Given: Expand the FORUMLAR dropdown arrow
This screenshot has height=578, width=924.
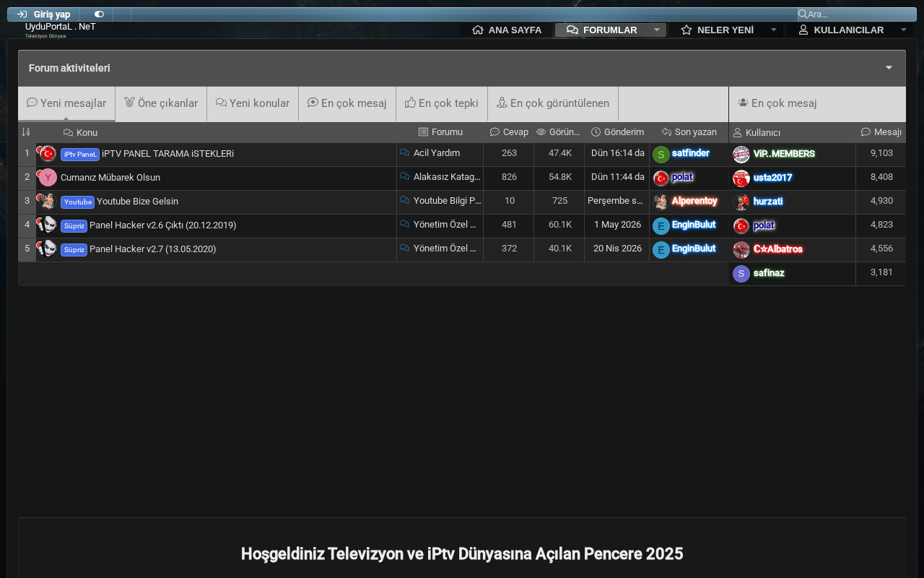Looking at the screenshot, I should coord(657,30).
